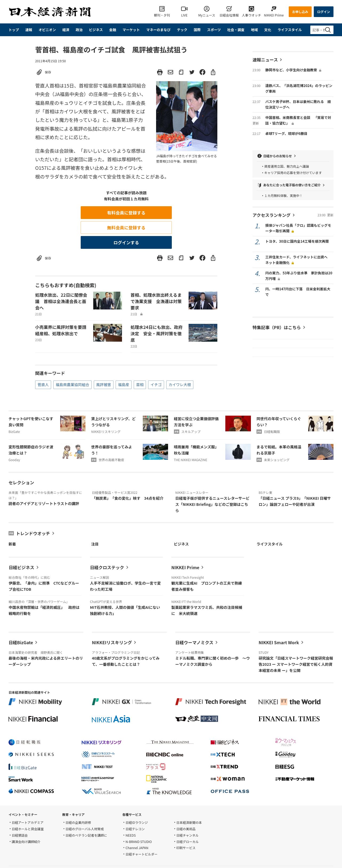Click the ログインする button
Screen dimensions: 342x868
(x=126, y=242)
